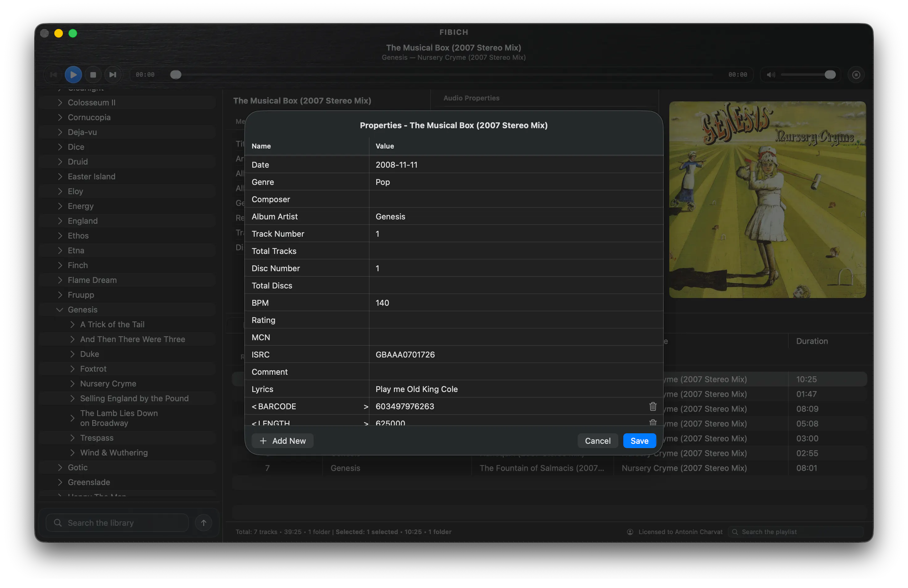Mute audio via the speaker icon

771,75
